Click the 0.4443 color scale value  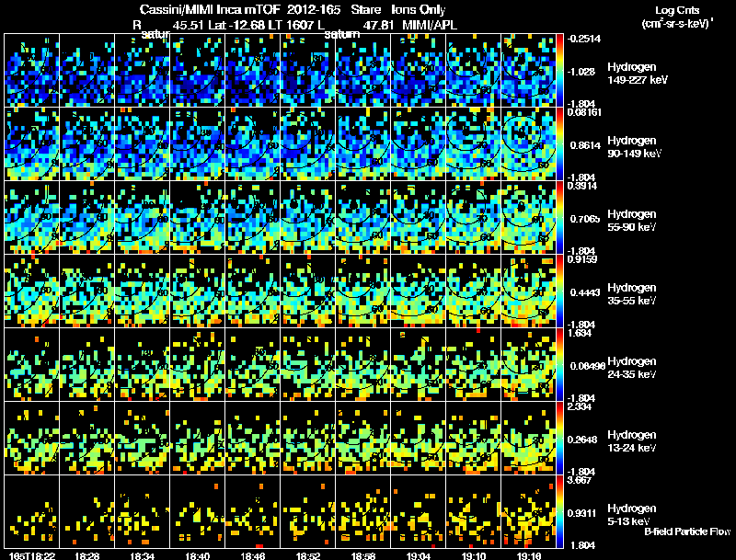point(585,292)
